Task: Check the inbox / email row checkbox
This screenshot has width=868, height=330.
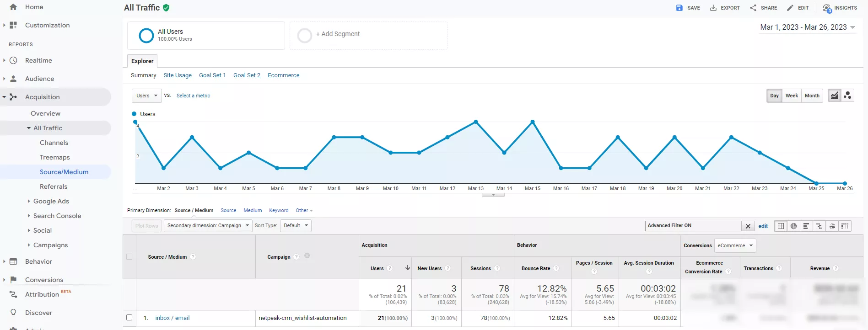Action: coord(129,318)
